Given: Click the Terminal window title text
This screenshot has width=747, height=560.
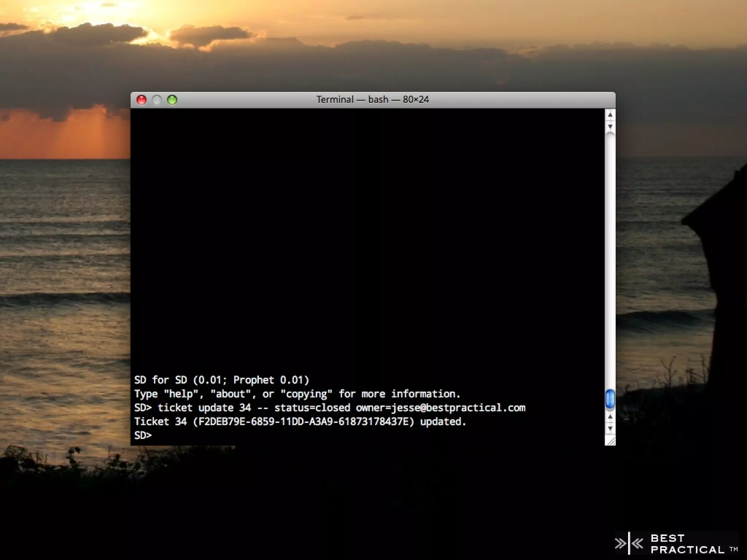Looking at the screenshot, I should (372, 100).
